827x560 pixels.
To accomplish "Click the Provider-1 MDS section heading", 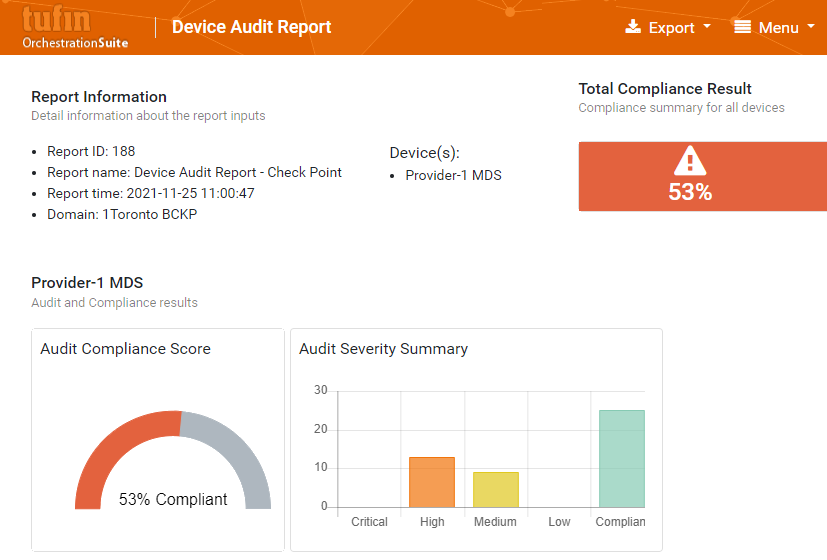I will point(87,282).
